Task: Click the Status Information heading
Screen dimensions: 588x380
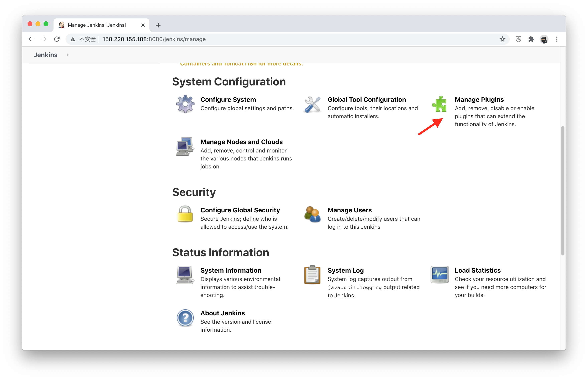Action: (220, 252)
